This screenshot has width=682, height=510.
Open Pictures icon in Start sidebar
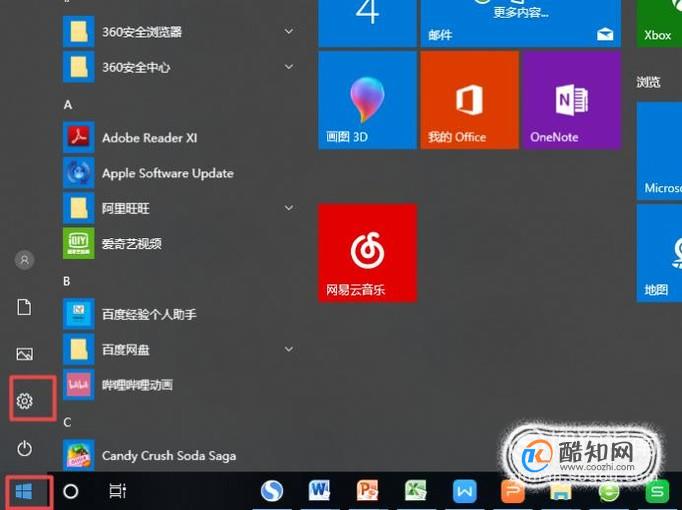click(24, 354)
